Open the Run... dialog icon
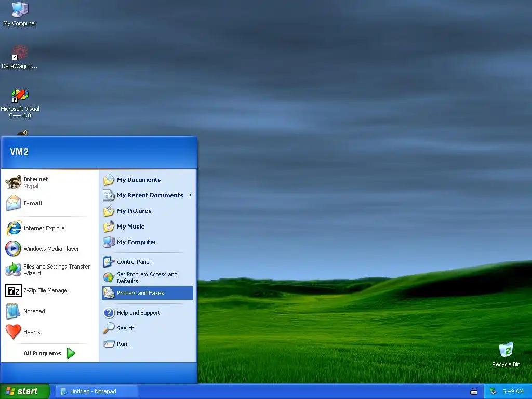 tap(109, 344)
